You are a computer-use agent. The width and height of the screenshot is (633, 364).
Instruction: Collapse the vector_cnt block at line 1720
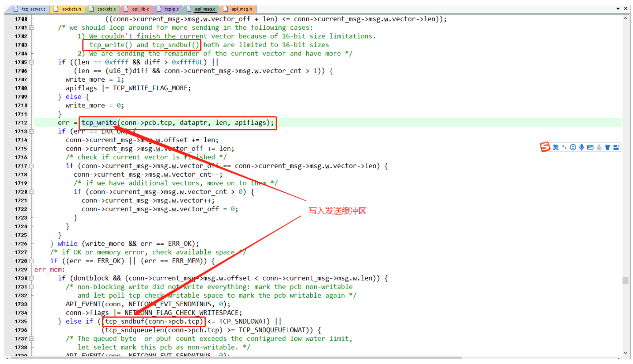(32, 192)
